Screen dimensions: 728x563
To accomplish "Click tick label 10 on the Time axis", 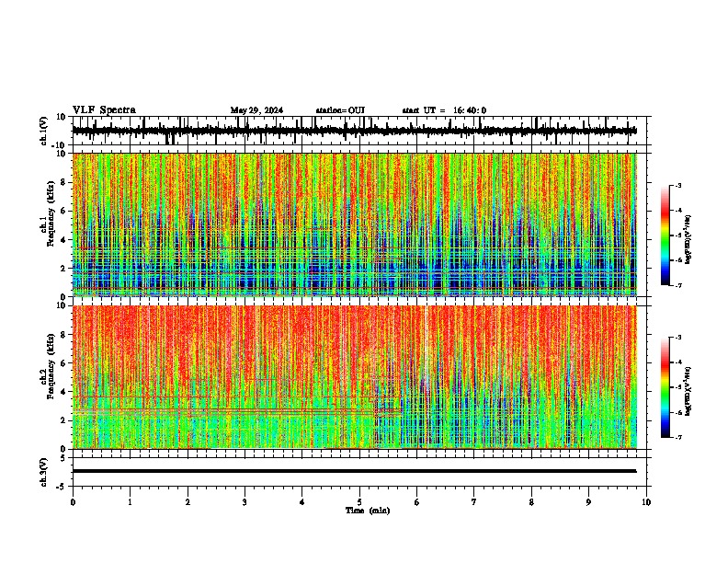I will tap(646, 502).
